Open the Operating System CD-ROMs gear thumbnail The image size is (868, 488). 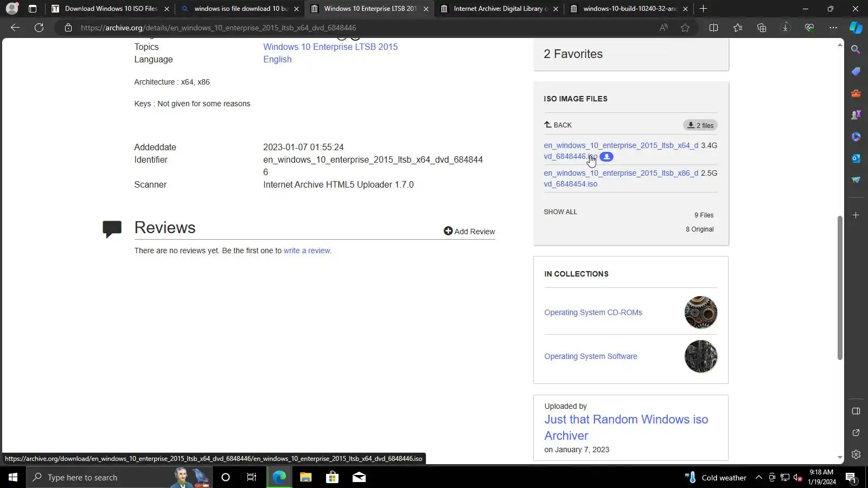(701, 312)
